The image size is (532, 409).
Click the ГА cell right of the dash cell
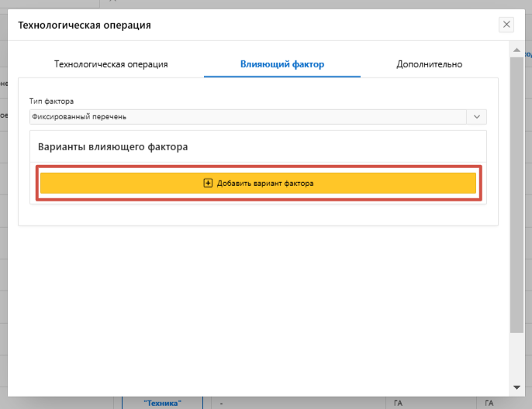[x=399, y=403]
